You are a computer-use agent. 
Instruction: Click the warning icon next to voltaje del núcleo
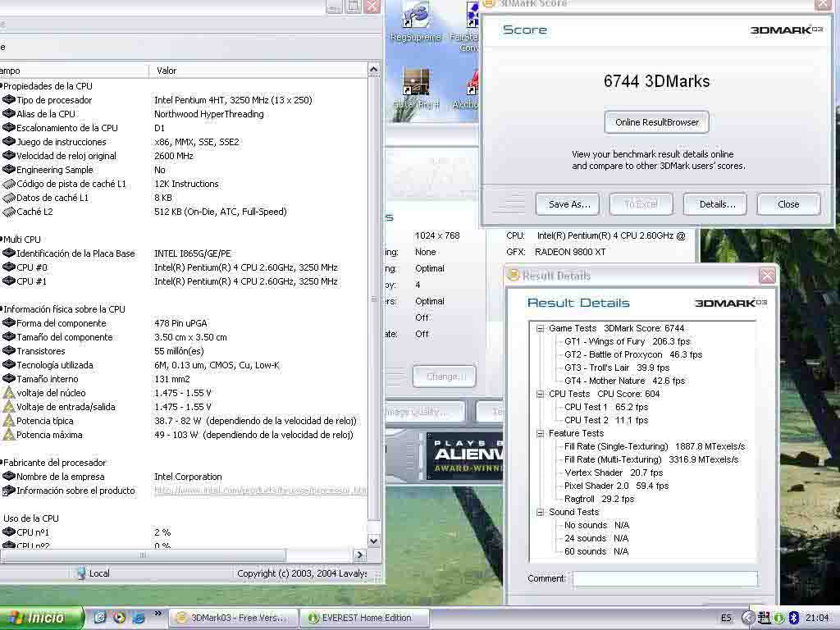8,393
